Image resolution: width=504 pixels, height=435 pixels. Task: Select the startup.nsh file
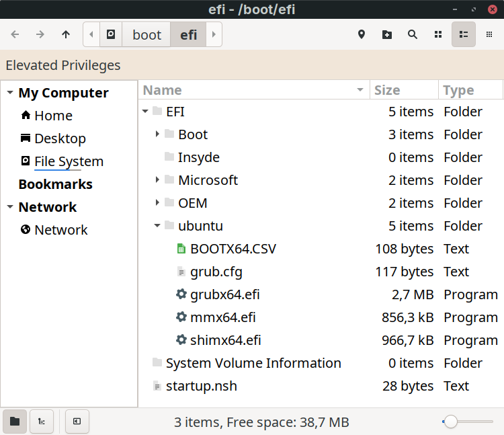point(201,386)
